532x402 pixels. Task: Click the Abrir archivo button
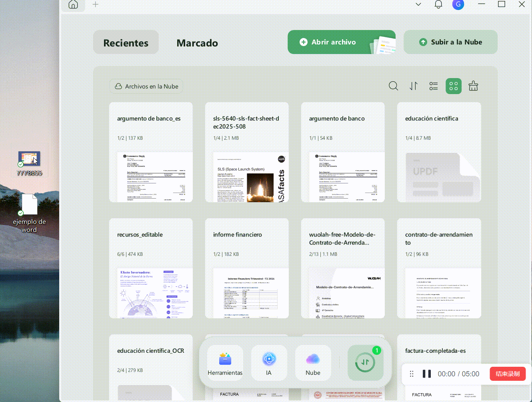(x=341, y=42)
